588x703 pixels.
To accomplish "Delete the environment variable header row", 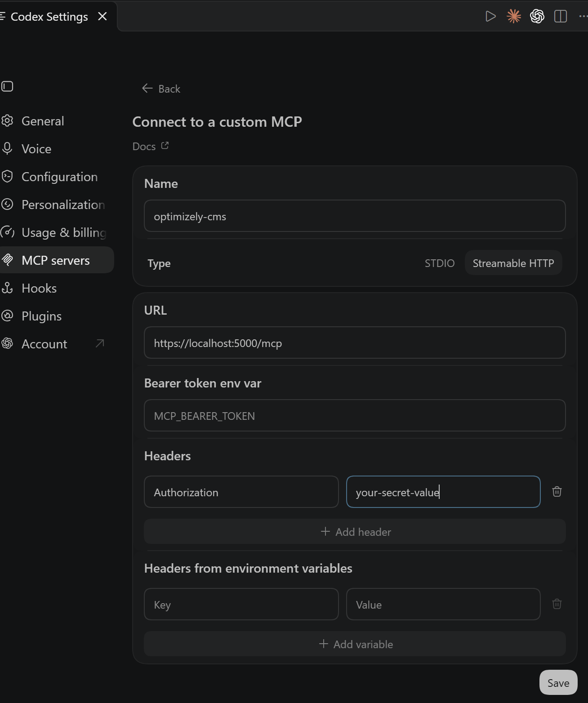I will point(557,604).
